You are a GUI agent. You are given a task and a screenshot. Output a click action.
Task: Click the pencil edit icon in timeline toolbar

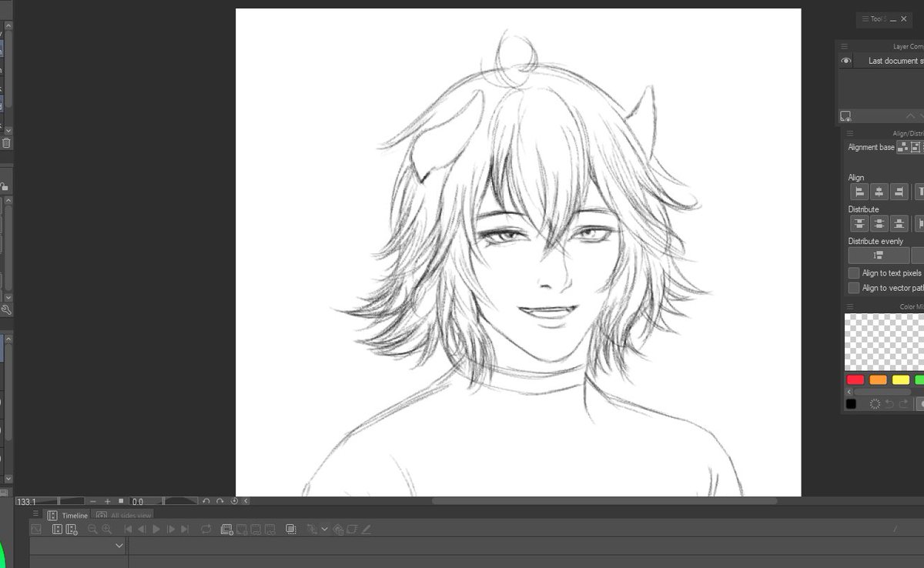(366, 530)
